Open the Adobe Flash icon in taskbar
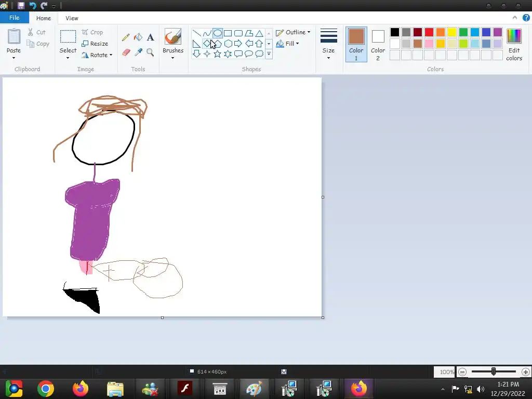 click(x=185, y=388)
